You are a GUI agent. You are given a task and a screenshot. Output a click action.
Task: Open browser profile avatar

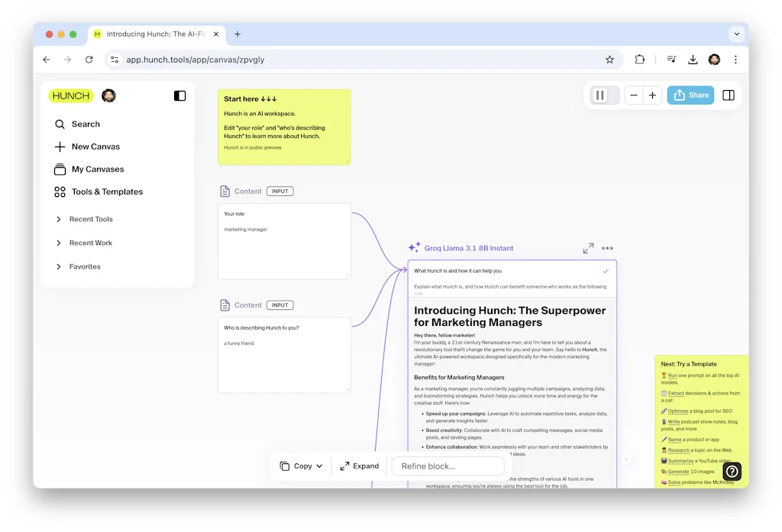click(x=714, y=60)
